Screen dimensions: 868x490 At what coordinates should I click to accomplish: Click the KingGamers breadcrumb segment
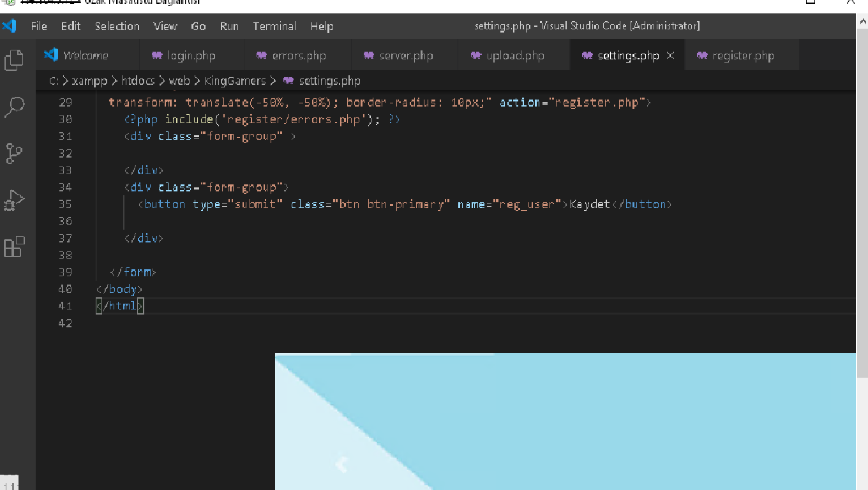(235, 81)
